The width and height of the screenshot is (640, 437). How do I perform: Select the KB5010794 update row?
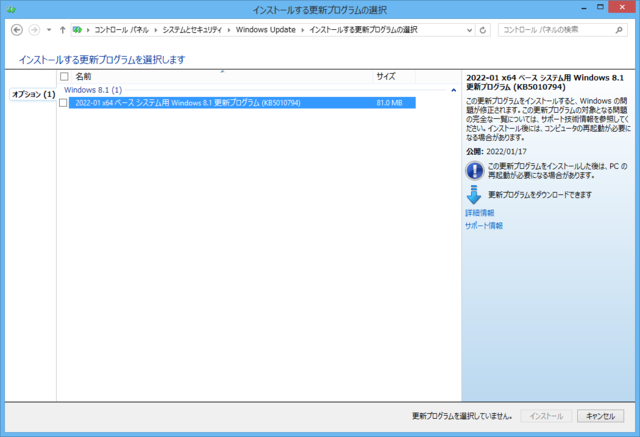pyautogui.click(x=242, y=103)
